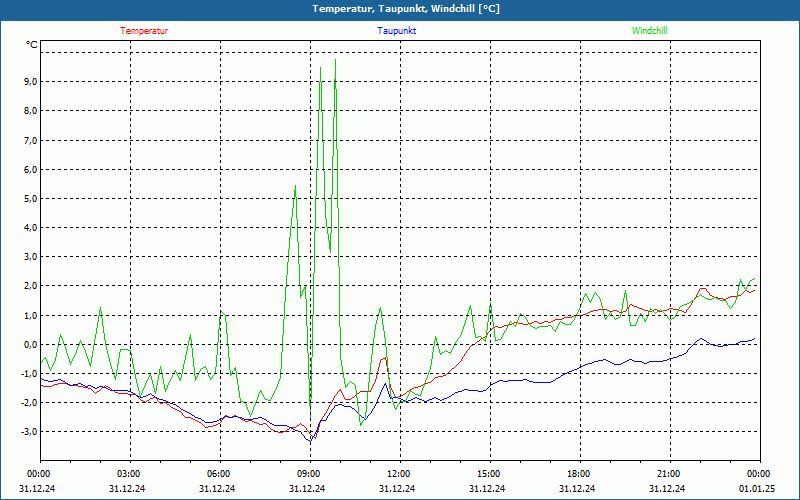Click the 21:00 time axis label

tap(669, 474)
